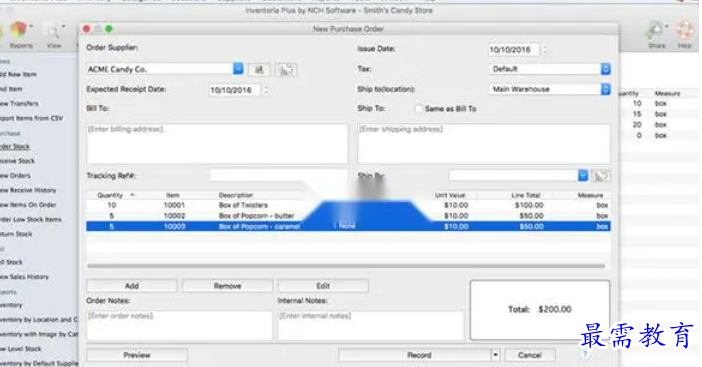The height and width of the screenshot is (367, 702).
Task: Click View Orders in the sidebar
Action: pos(15,175)
